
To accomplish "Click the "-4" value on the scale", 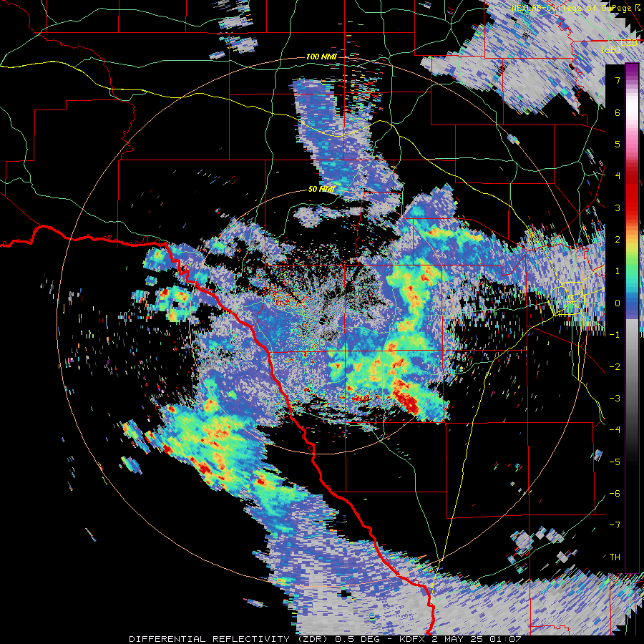I will coord(615,430).
